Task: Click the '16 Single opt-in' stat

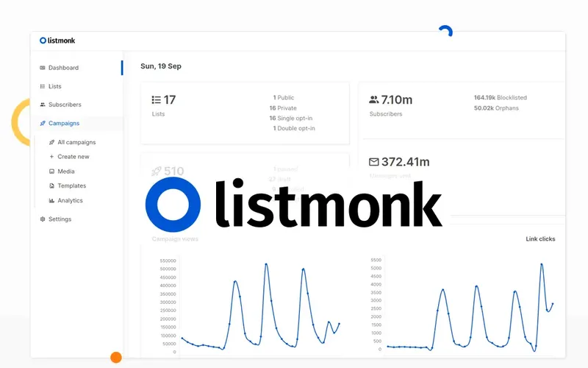Action: (291, 118)
